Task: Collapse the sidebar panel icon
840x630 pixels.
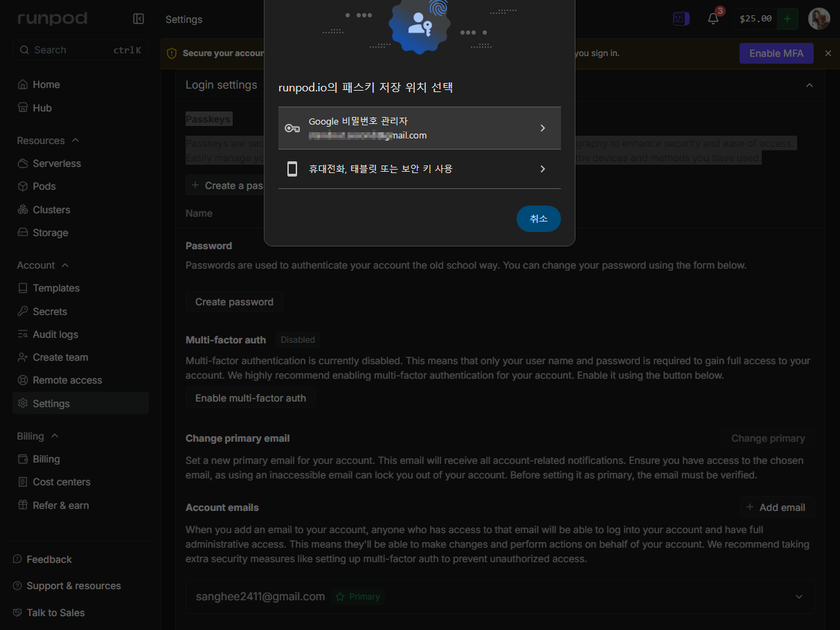Action: coord(138,19)
